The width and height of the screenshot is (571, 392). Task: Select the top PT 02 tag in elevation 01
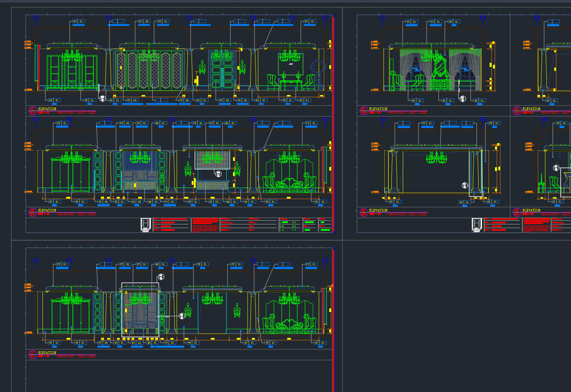pos(144,21)
